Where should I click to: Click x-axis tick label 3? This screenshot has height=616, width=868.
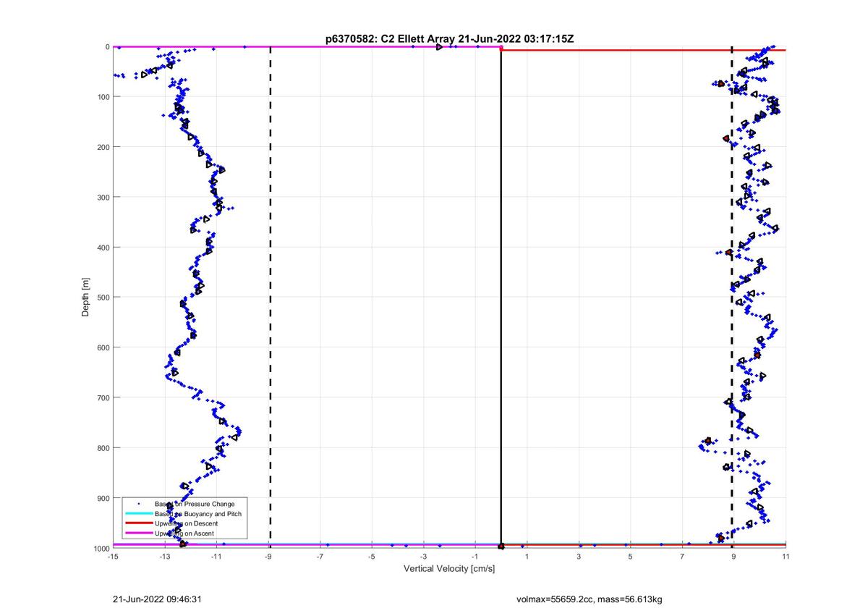pos(579,557)
